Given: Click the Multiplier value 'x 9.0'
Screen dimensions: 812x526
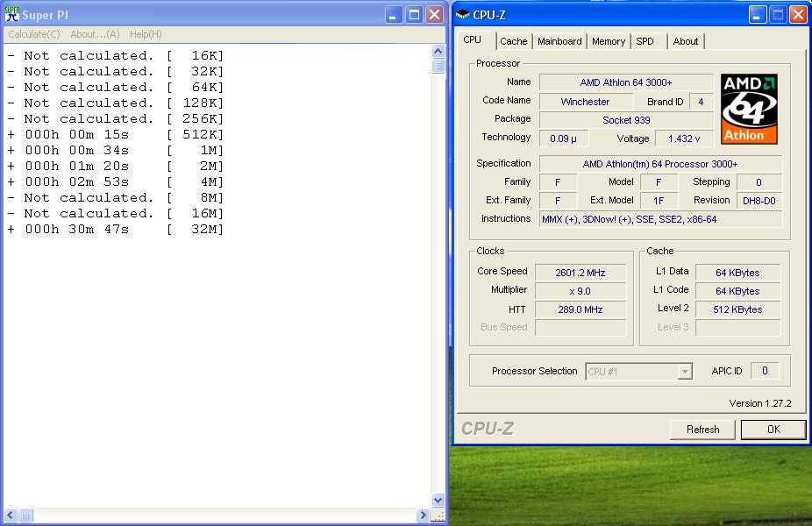Looking at the screenshot, I should 581,291.
